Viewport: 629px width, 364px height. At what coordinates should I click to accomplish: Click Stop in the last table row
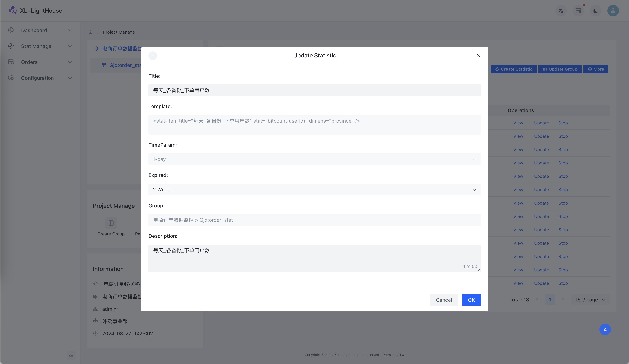(x=563, y=283)
